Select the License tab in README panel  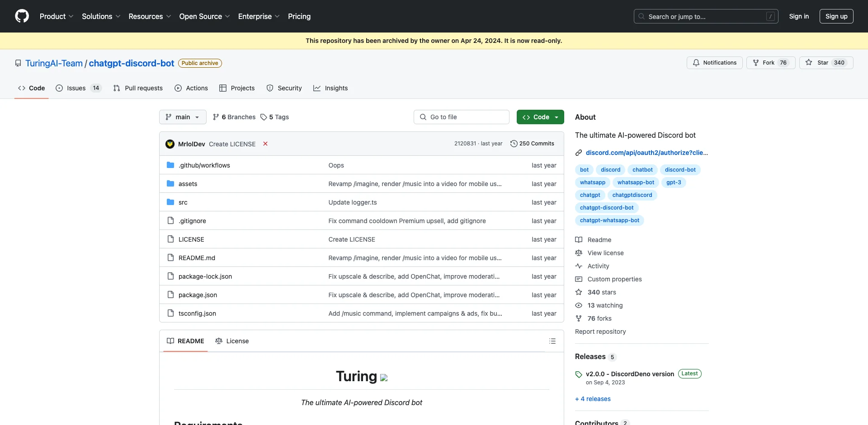[x=232, y=341]
